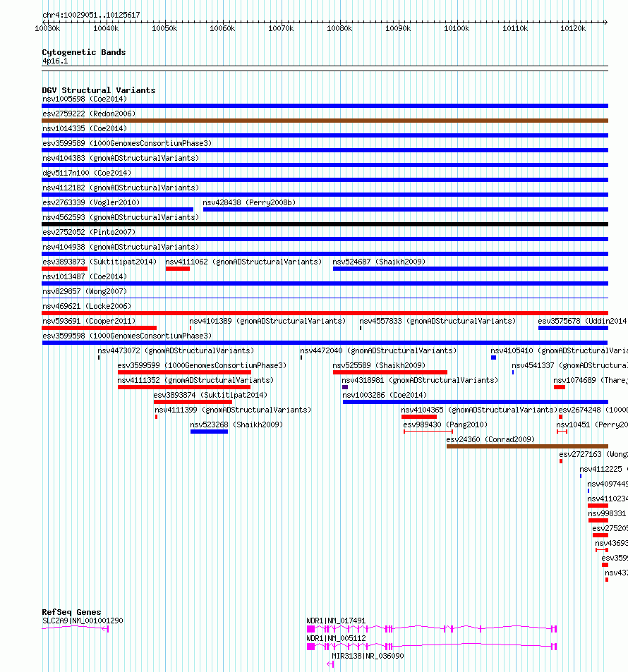The width and height of the screenshot is (628, 672).
Task: Click nsv4472040 gnomAD variant label
Action: tap(378, 350)
